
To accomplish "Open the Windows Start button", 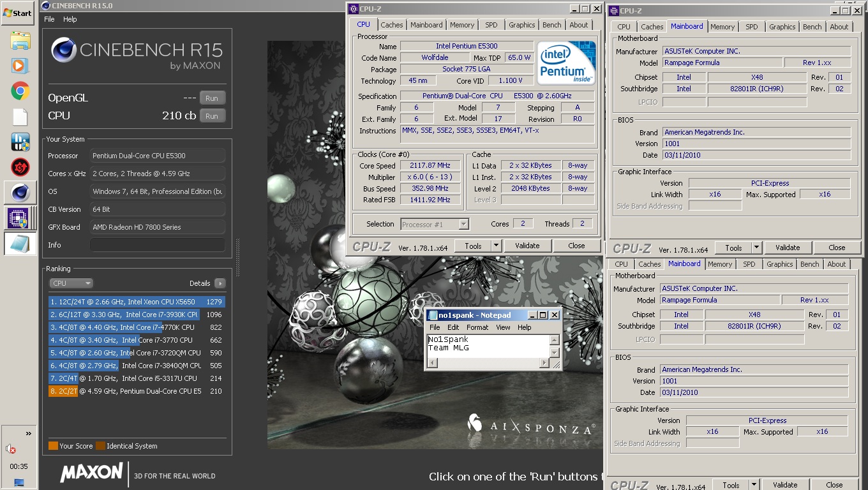I will pos(18,13).
